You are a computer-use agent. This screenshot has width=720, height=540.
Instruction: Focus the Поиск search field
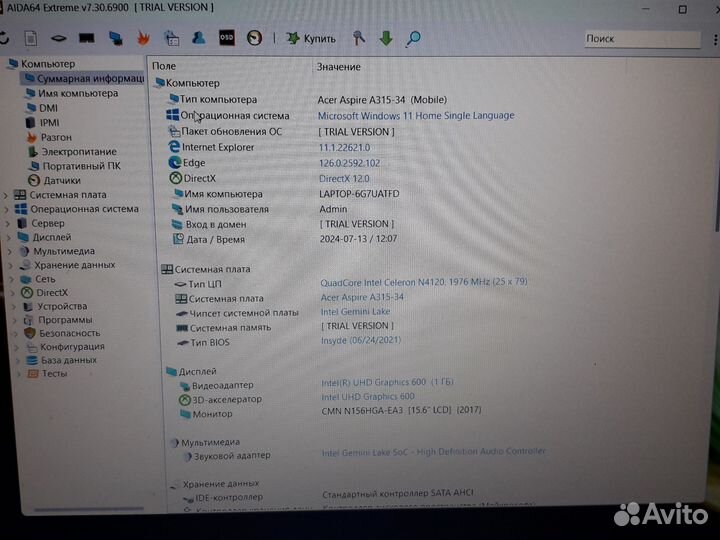click(x=642, y=39)
